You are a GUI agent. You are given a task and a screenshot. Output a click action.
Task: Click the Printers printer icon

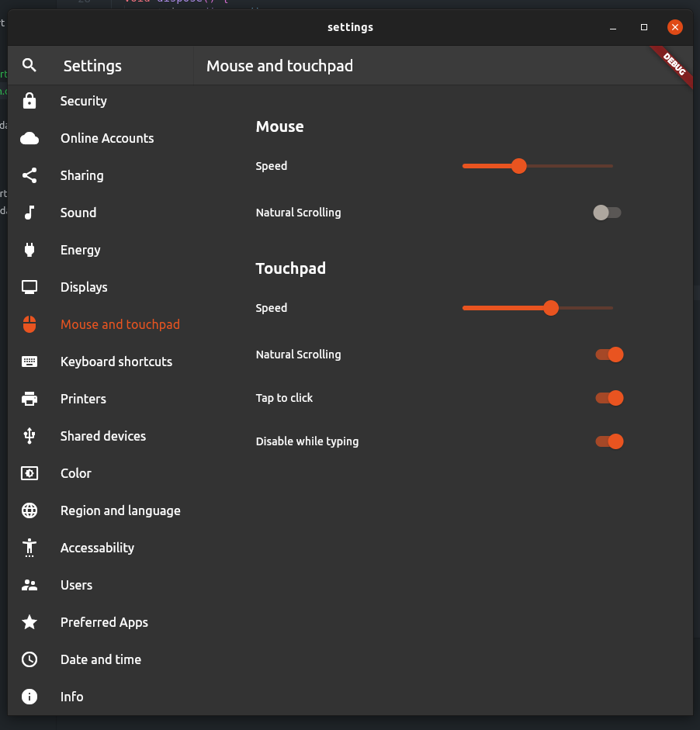click(x=29, y=399)
